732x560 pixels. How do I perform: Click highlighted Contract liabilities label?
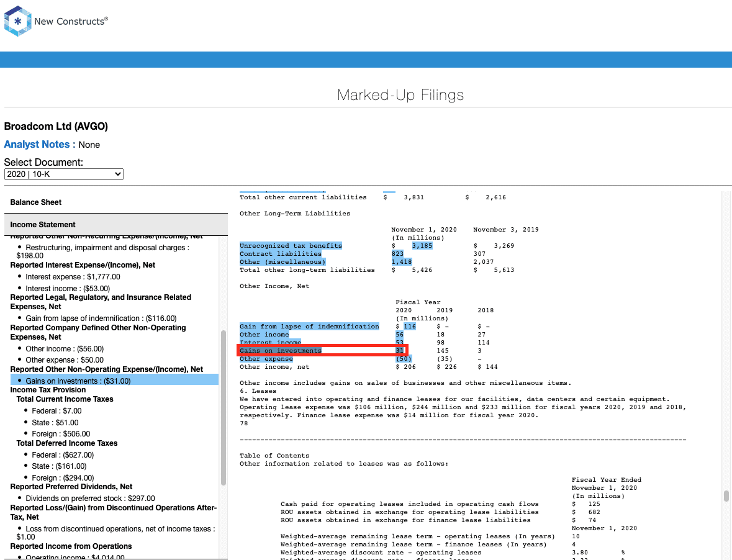point(281,254)
